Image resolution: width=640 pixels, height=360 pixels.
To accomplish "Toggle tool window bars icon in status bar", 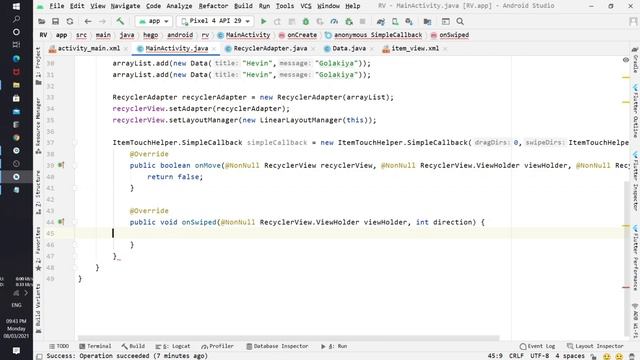I will (39, 356).
